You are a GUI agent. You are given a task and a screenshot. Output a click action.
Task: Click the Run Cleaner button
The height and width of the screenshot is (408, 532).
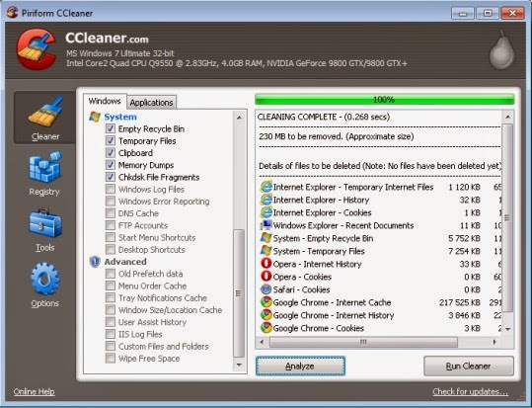click(468, 366)
